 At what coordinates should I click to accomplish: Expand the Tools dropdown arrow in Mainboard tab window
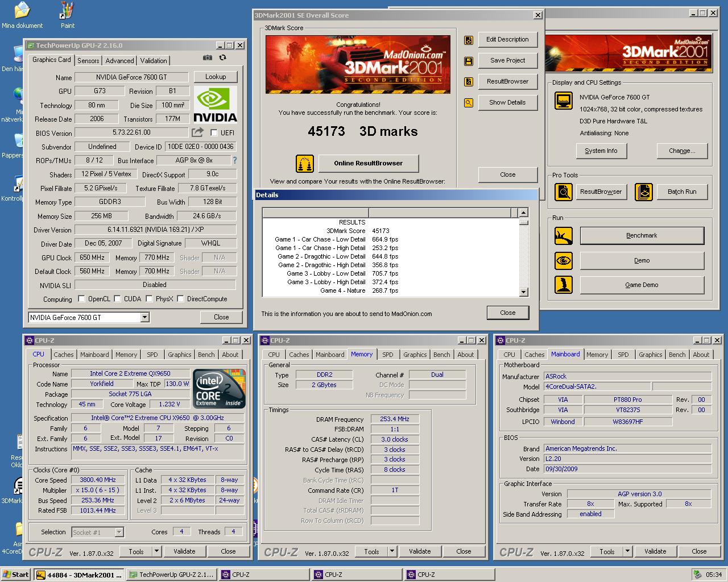pos(627,551)
